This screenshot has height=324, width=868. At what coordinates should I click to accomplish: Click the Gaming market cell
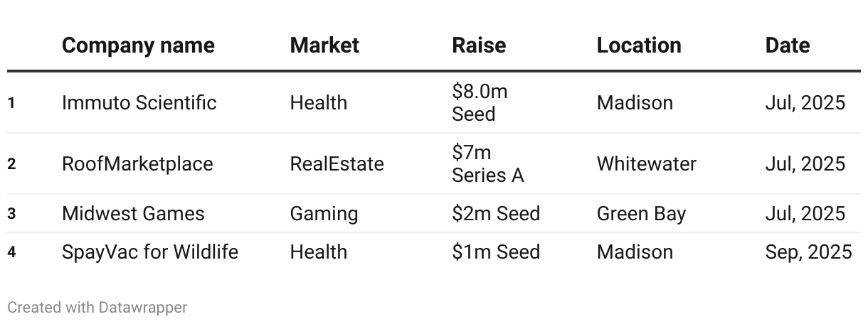(x=324, y=214)
